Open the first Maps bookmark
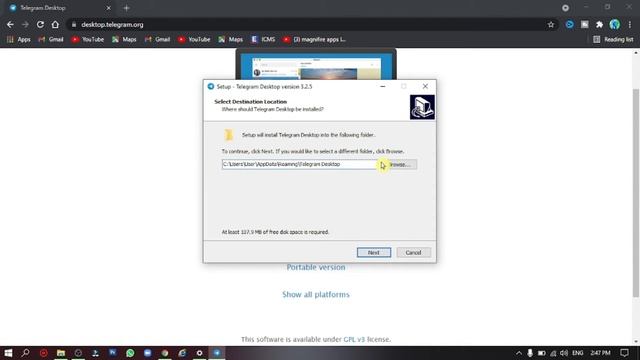This screenshot has width=640, height=360. coord(124,40)
